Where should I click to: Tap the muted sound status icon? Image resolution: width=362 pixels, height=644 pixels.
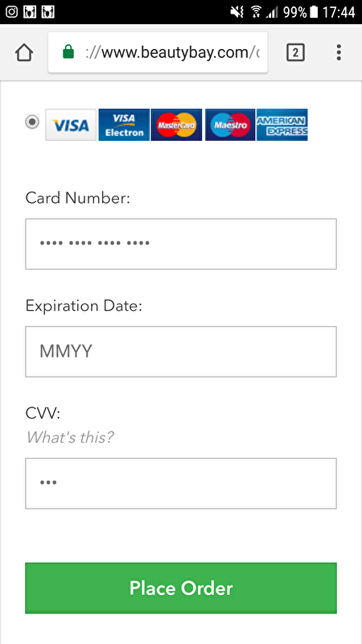coord(237,12)
